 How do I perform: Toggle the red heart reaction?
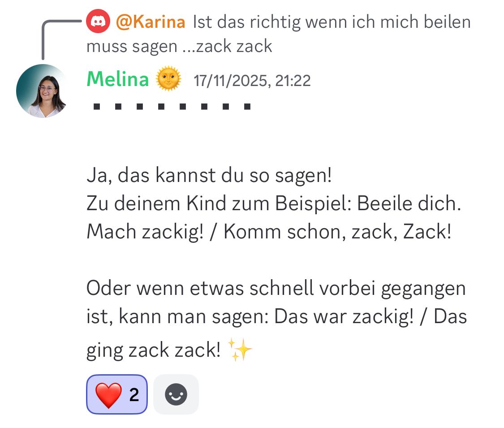coord(108,394)
